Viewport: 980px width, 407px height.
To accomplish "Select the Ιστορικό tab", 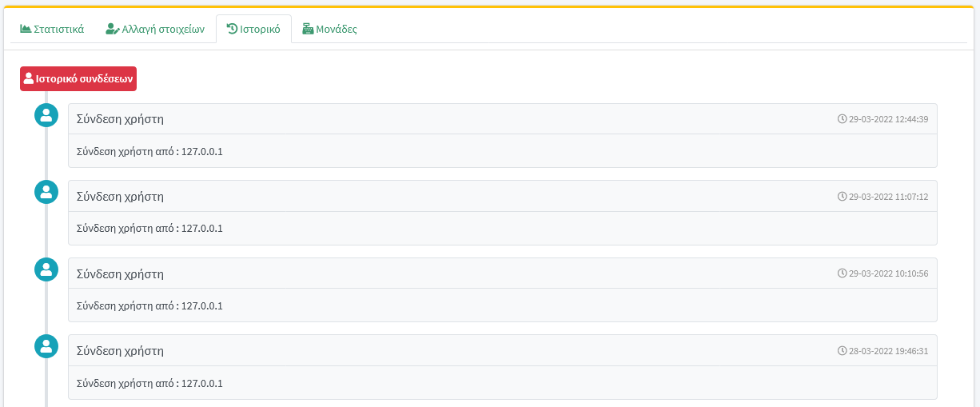I will [x=253, y=29].
